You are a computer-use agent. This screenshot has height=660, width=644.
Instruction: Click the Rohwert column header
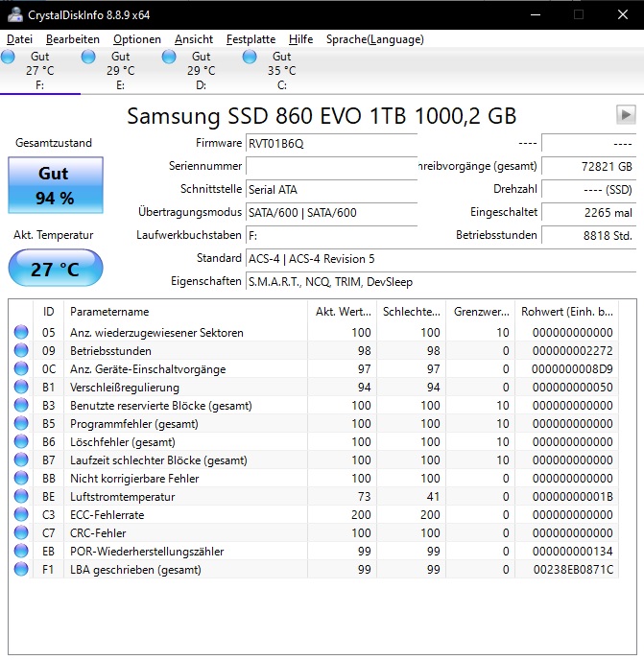point(566,312)
